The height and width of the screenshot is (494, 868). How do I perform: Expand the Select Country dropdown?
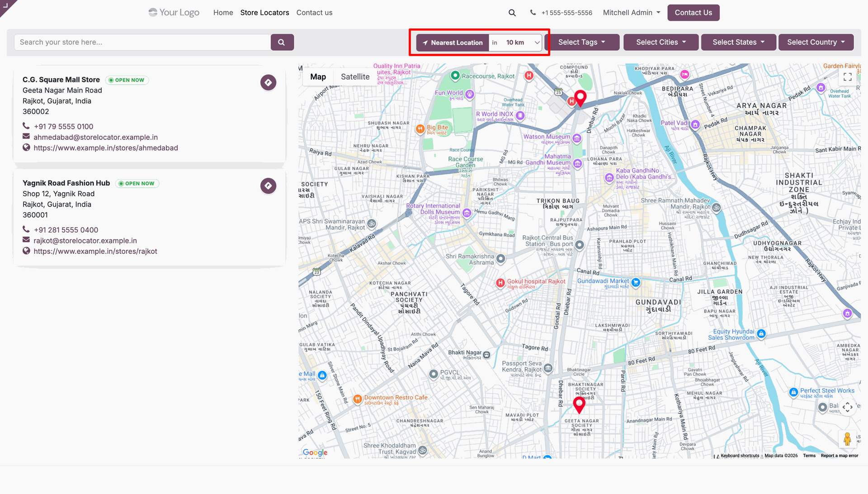pos(816,42)
